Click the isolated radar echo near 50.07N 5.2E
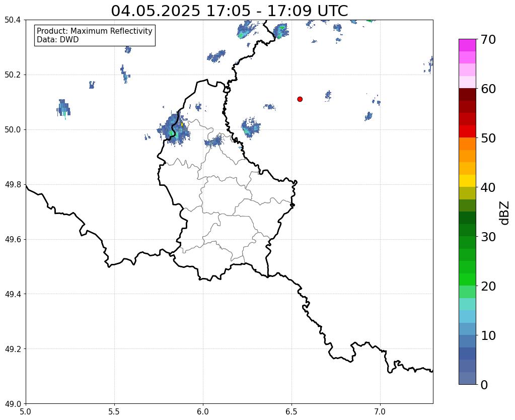This screenshot has height=420, width=515. coord(63,109)
